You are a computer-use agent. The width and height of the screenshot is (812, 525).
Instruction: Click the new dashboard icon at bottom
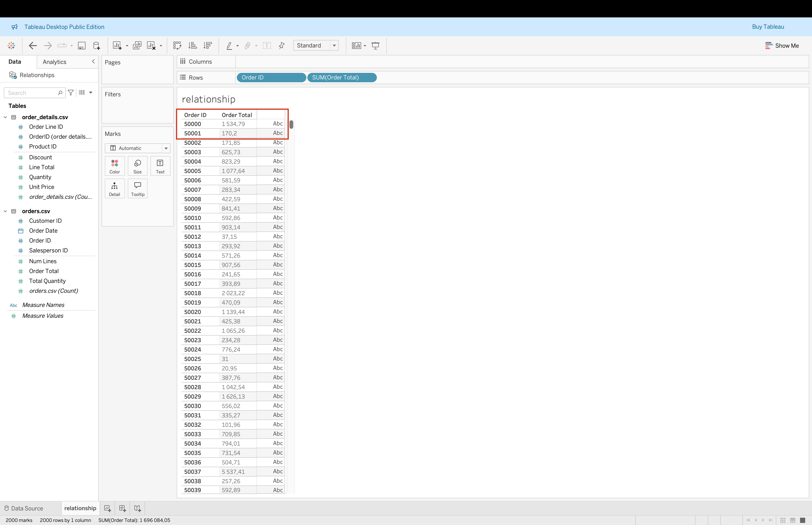click(x=122, y=508)
